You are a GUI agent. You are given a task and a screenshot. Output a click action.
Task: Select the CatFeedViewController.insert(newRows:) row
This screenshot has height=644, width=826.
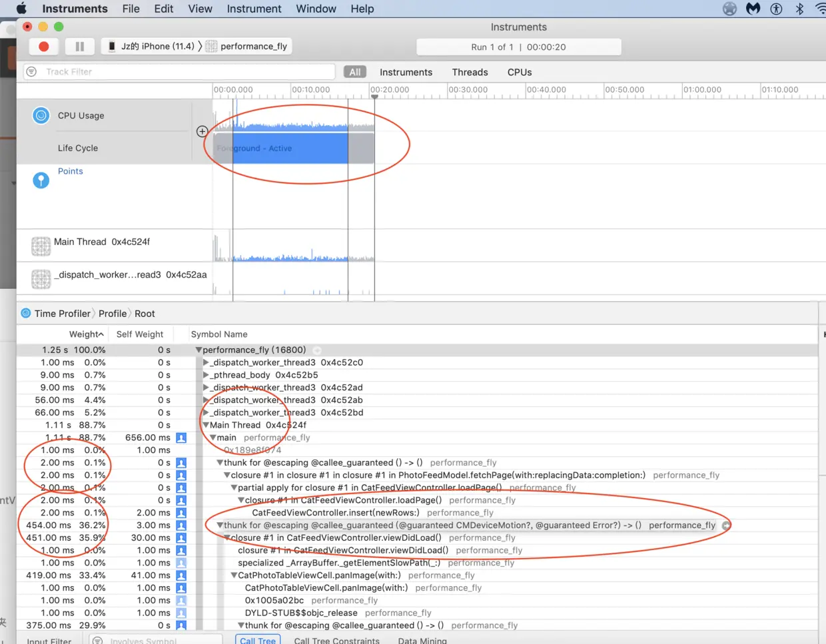pyautogui.click(x=417, y=513)
